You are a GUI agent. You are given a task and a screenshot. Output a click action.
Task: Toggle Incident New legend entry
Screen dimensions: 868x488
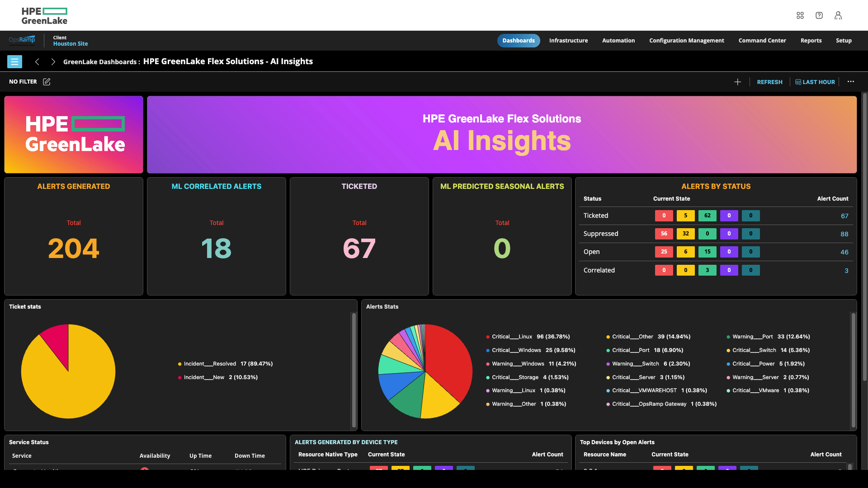point(218,377)
